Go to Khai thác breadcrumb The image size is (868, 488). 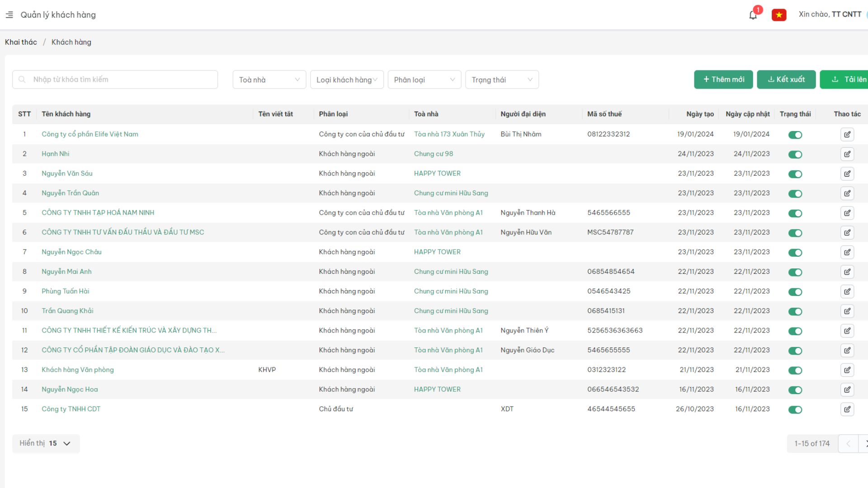pyautogui.click(x=21, y=42)
